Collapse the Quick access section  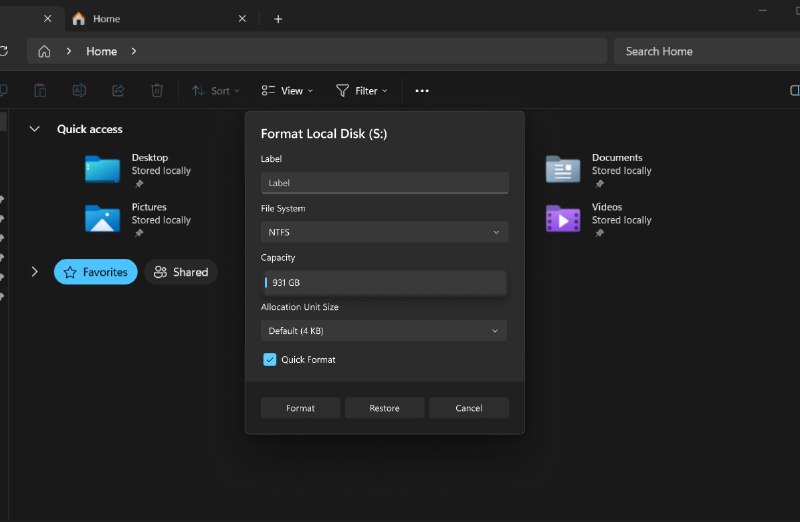click(34, 129)
